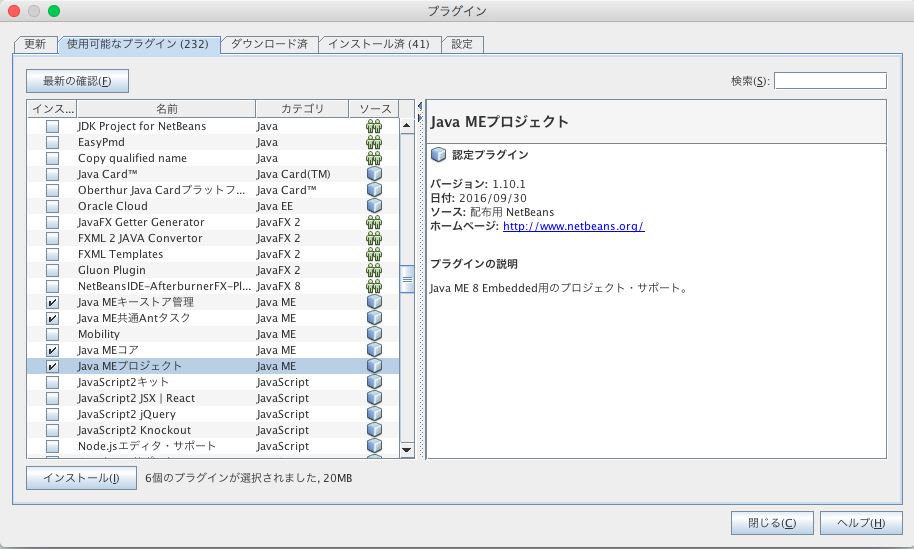This screenshot has width=914, height=549.
Task: Switch to the 更新 tab
Action: 35,44
